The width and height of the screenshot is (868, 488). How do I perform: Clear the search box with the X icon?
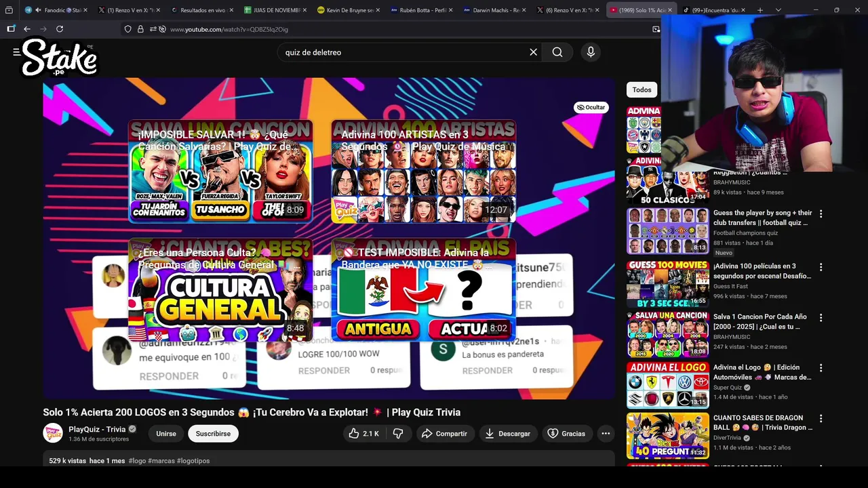[x=533, y=52]
